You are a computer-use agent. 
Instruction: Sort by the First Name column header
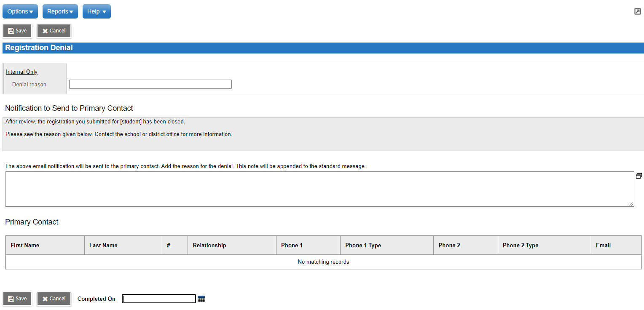point(25,245)
